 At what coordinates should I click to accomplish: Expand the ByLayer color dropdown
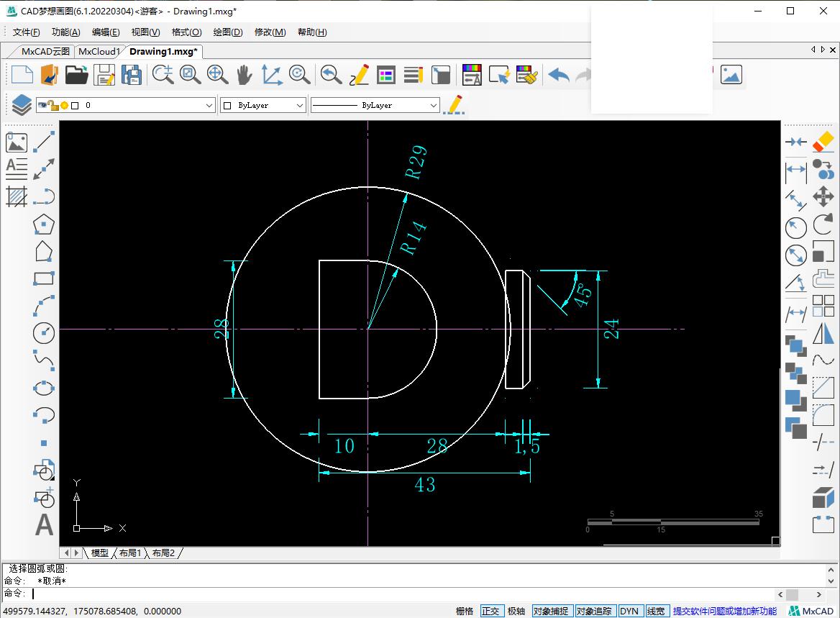tap(300, 105)
